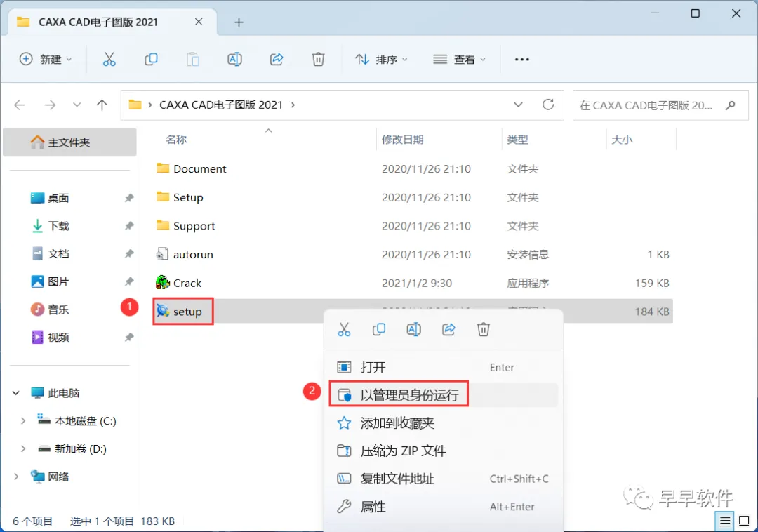
Task: Switch to details view in the status bar
Action: click(724, 521)
